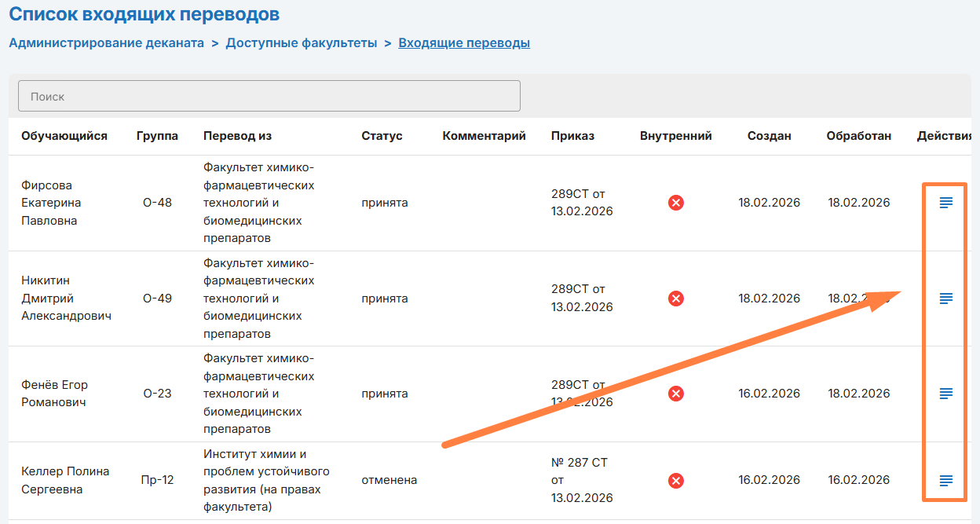This screenshot has height=524, width=980.
Task: Open Доступные факультеты breadcrumb link
Action: pyautogui.click(x=302, y=43)
